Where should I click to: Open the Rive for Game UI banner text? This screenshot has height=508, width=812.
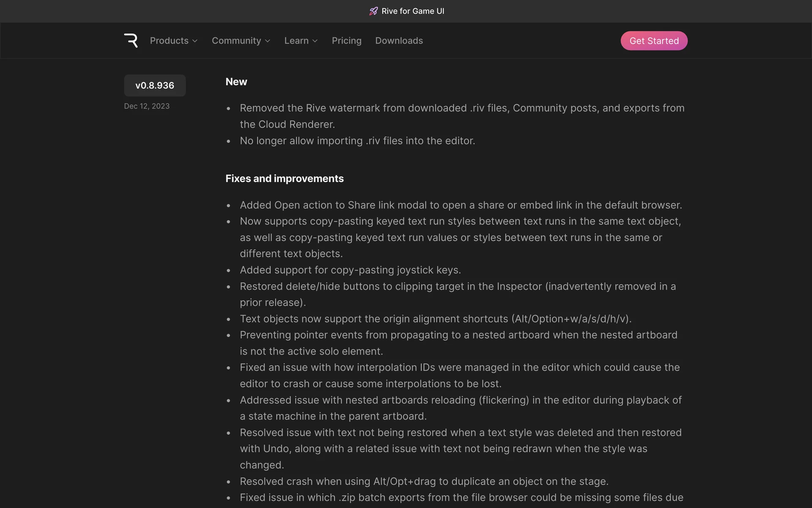click(x=413, y=11)
